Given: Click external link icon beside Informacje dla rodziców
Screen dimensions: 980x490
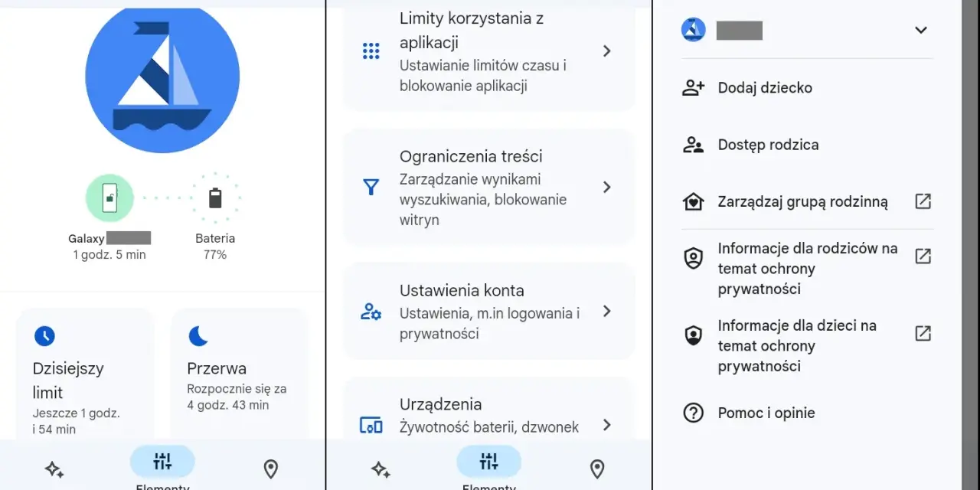Looking at the screenshot, I should pyautogui.click(x=923, y=256).
